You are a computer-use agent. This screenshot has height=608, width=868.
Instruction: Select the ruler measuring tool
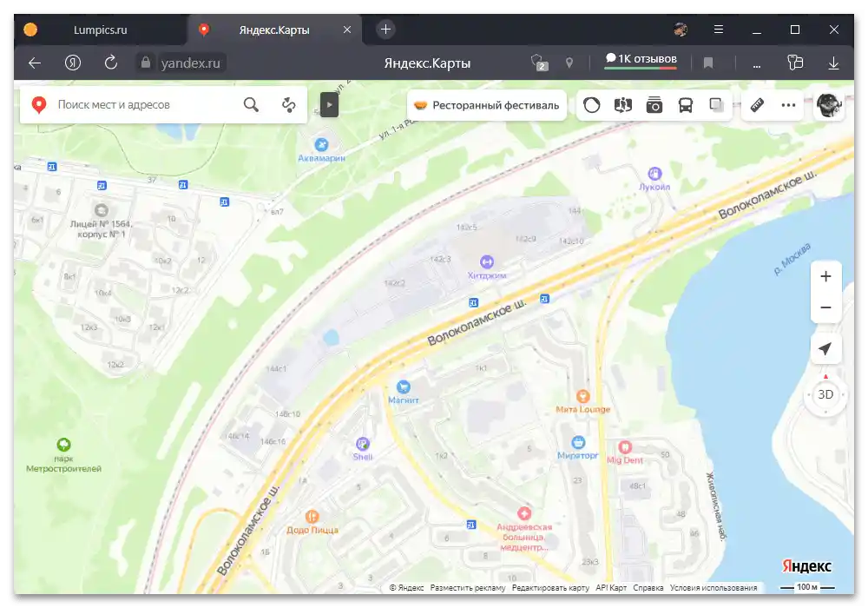coord(757,105)
